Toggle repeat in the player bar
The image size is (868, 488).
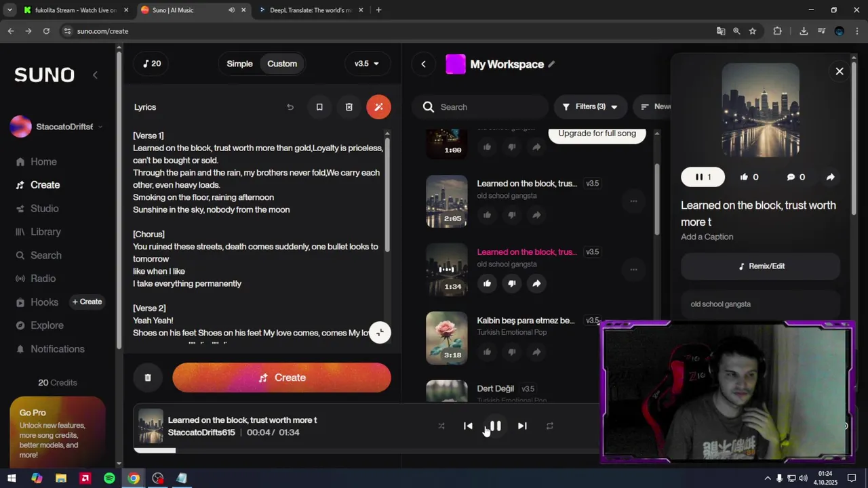[550, 426]
